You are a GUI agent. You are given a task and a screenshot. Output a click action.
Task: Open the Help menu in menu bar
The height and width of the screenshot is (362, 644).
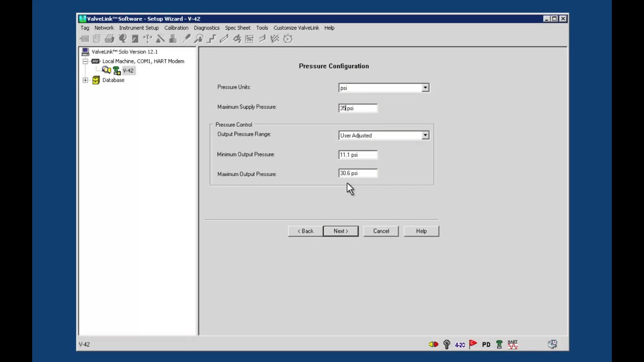click(329, 28)
